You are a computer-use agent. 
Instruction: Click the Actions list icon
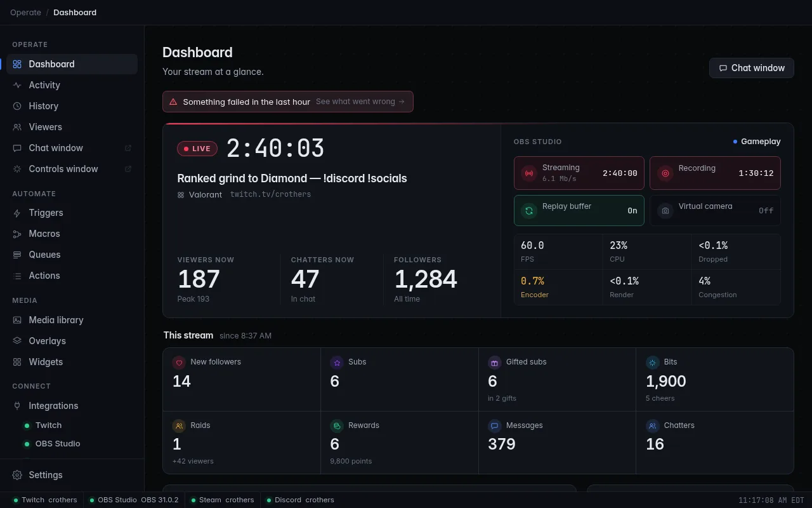[x=17, y=276]
